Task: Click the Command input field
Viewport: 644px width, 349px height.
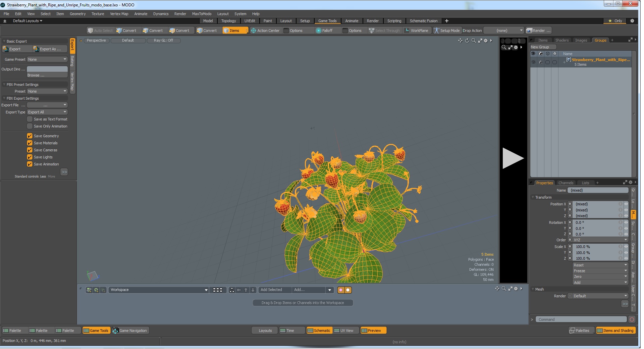Action: (581, 319)
